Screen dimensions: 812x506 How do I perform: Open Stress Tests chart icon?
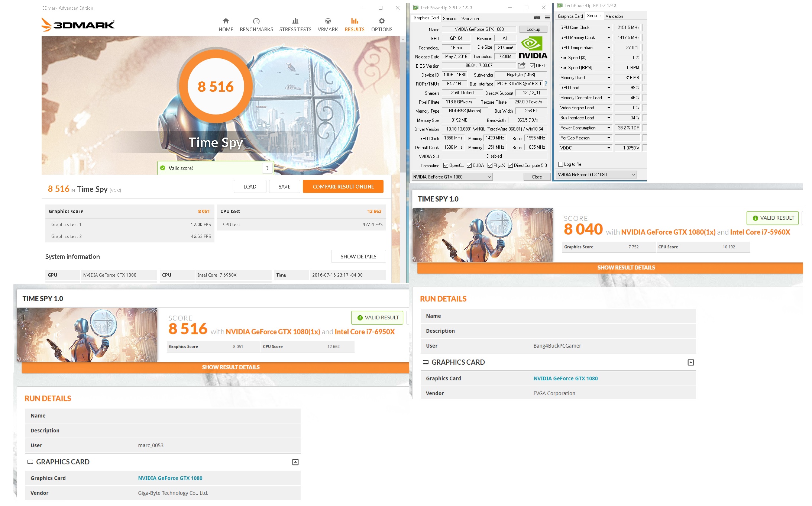tap(295, 21)
